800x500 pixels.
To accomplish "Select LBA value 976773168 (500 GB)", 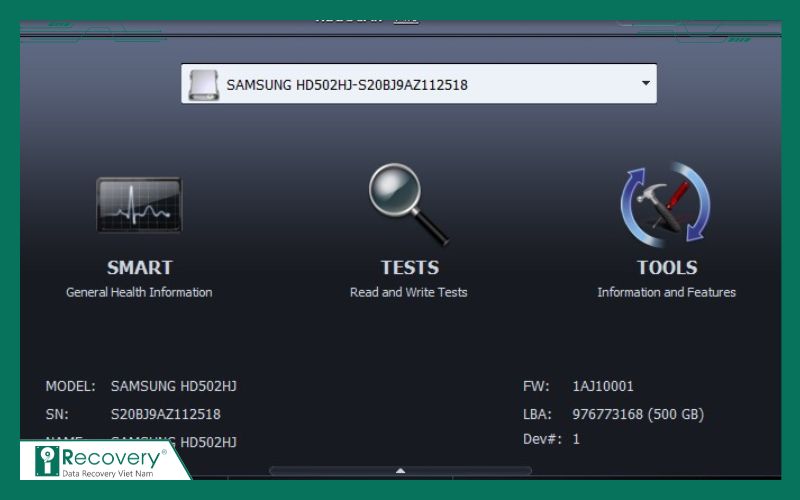I will pos(638,414).
